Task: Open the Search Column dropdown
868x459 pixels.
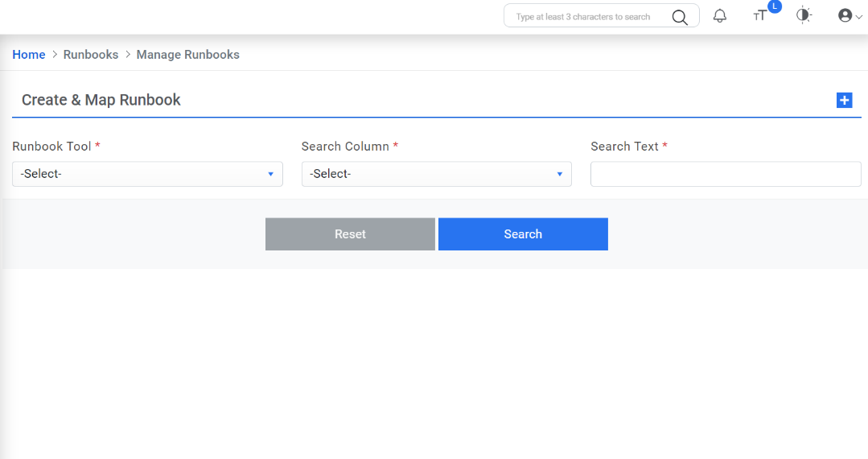Action: [x=436, y=174]
